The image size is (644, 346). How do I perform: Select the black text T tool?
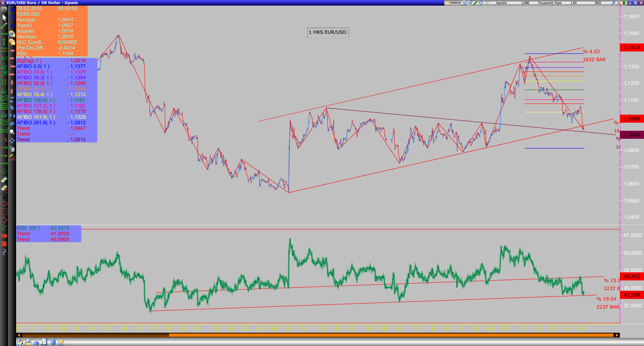(x=4, y=196)
